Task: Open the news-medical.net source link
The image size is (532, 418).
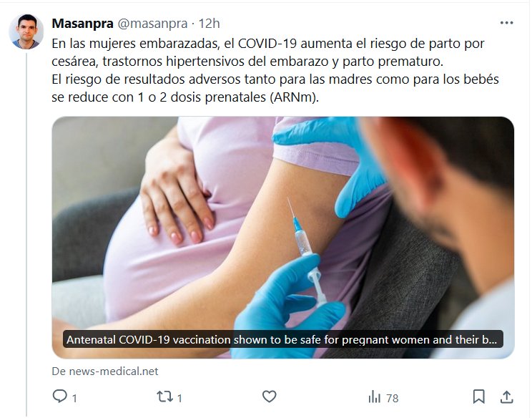Action: [x=105, y=371]
